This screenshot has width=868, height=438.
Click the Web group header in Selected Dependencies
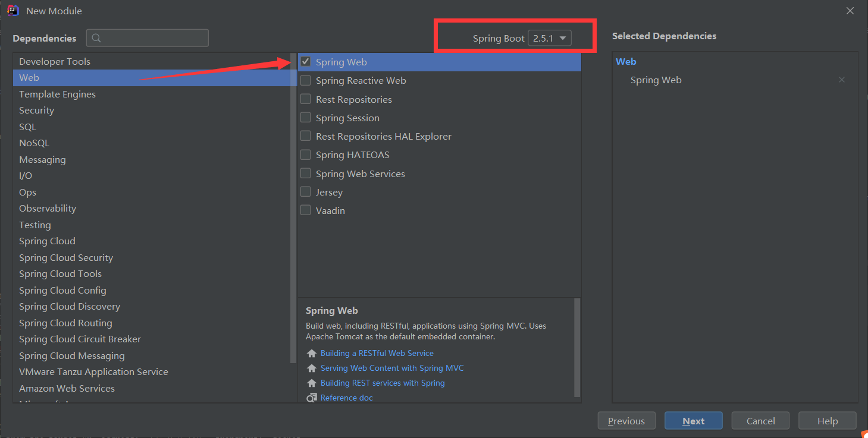click(x=626, y=62)
